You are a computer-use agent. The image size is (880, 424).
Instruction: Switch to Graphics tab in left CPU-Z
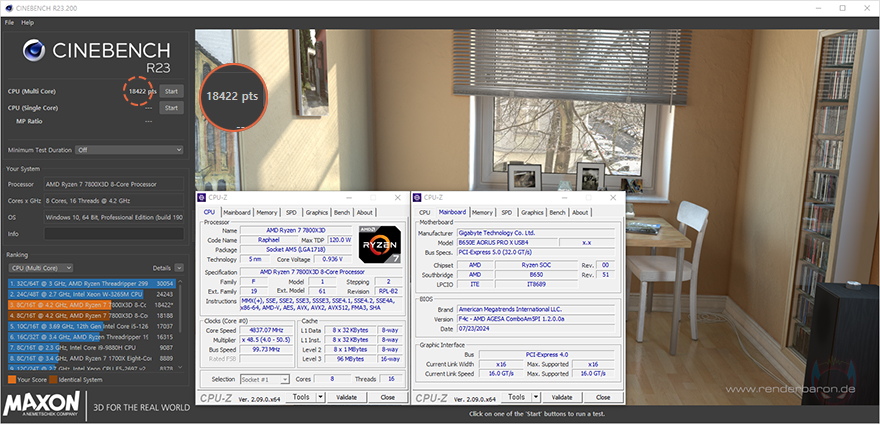[x=317, y=212]
